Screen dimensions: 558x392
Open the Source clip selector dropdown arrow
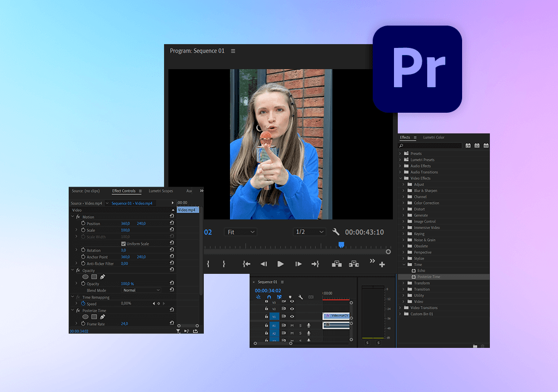tap(107, 203)
